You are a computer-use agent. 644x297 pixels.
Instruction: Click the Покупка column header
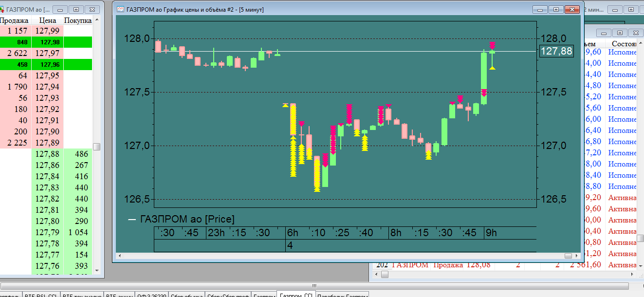(x=78, y=20)
